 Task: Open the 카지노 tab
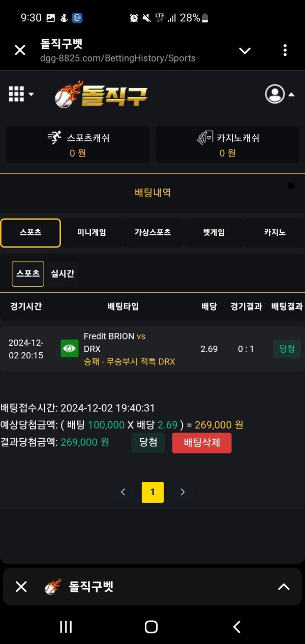tap(274, 233)
